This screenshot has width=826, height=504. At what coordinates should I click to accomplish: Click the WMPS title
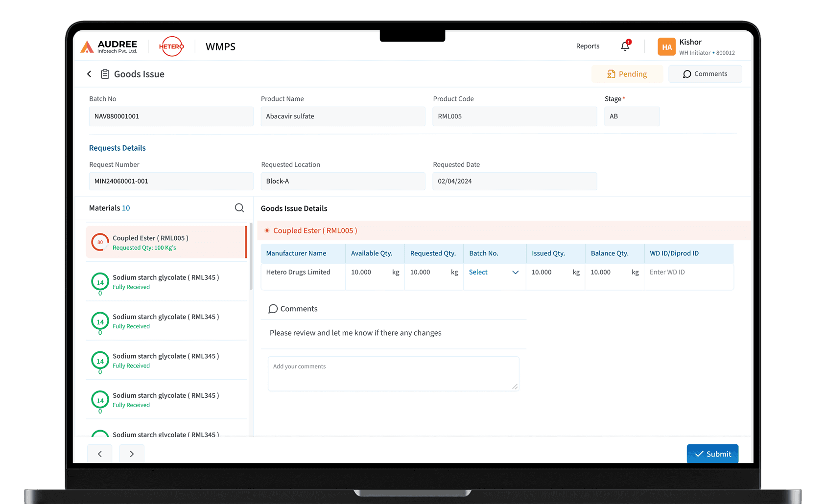pyautogui.click(x=220, y=46)
